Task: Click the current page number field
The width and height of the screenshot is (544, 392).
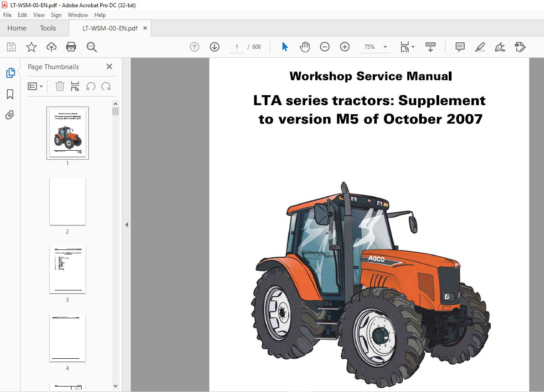Action: 237,47
